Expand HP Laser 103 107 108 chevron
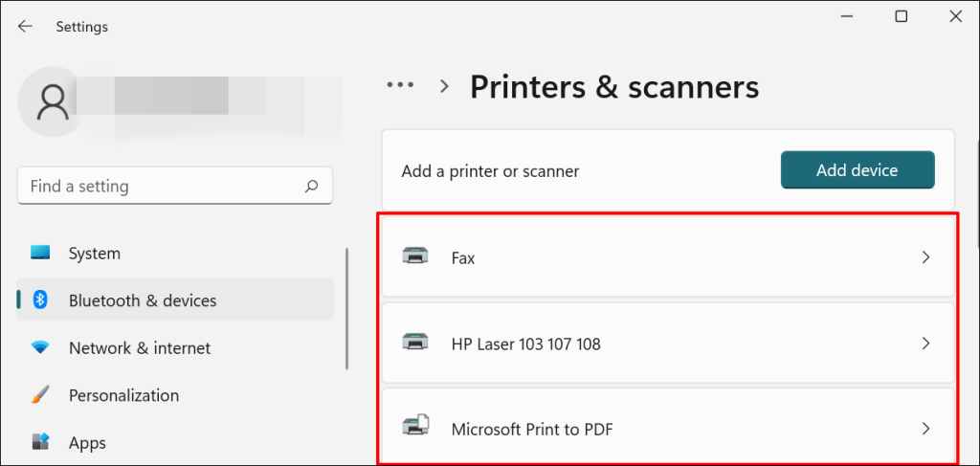 point(925,343)
